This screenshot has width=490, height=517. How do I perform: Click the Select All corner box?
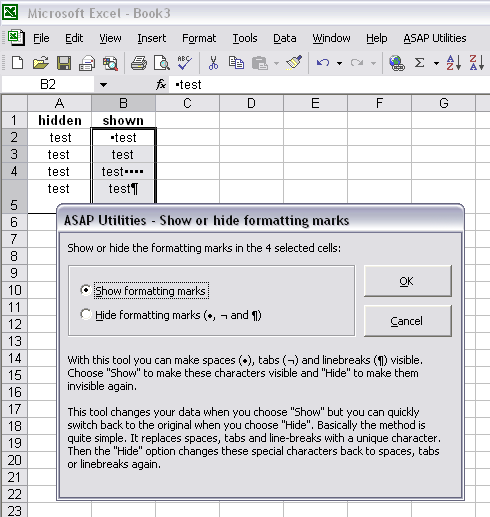point(14,103)
